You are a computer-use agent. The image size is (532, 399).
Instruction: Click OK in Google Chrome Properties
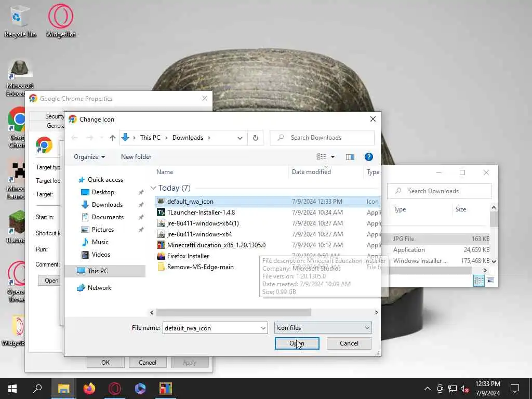pyautogui.click(x=105, y=362)
